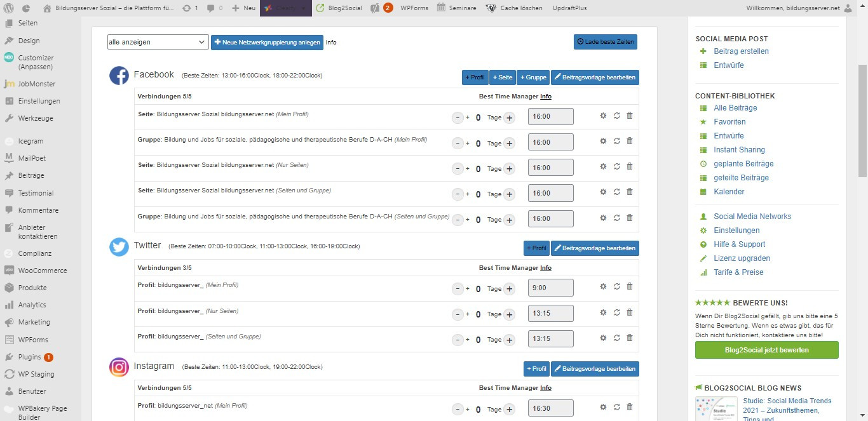Delete the Facebook Gruppe Seiten und Gruppe connection
Screen dimensions: 868x421
pyautogui.click(x=630, y=217)
